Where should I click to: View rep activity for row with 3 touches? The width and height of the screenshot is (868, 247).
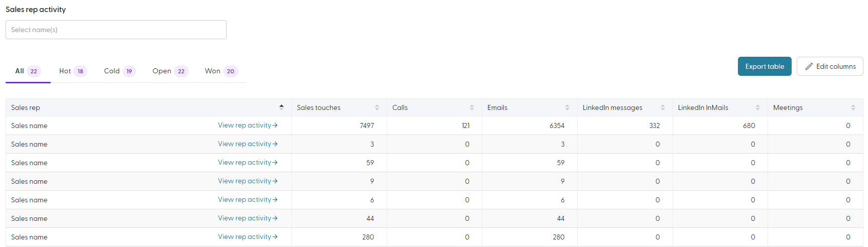248,144
